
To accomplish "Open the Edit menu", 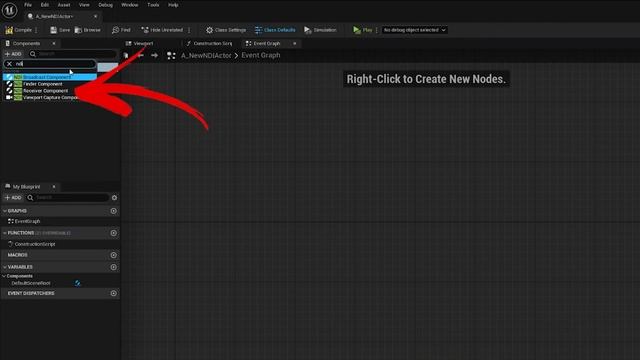I will (x=45, y=5).
